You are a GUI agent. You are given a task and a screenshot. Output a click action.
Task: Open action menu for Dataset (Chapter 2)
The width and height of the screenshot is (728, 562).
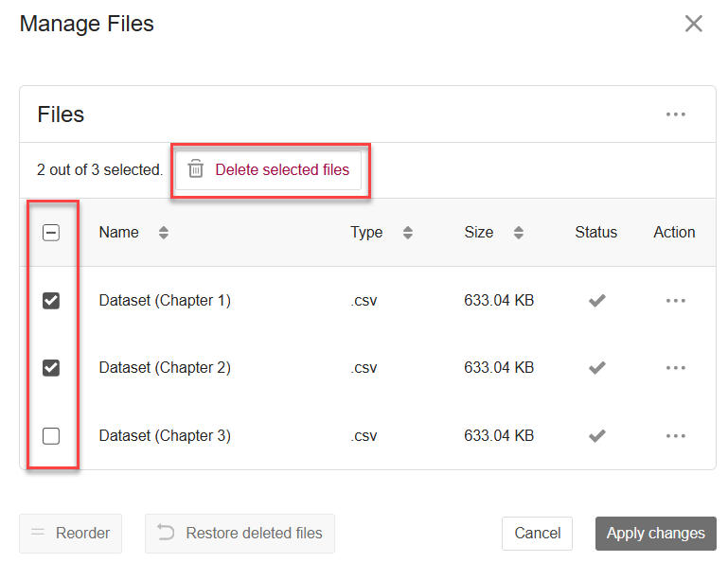pyautogui.click(x=675, y=368)
